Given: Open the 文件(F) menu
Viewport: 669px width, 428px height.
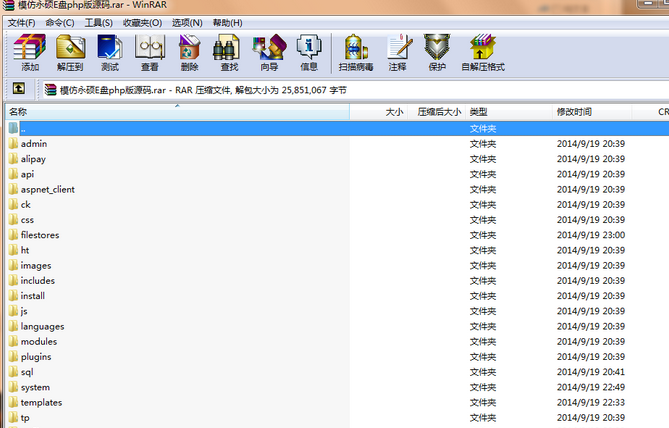Looking at the screenshot, I should pyautogui.click(x=21, y=23).
